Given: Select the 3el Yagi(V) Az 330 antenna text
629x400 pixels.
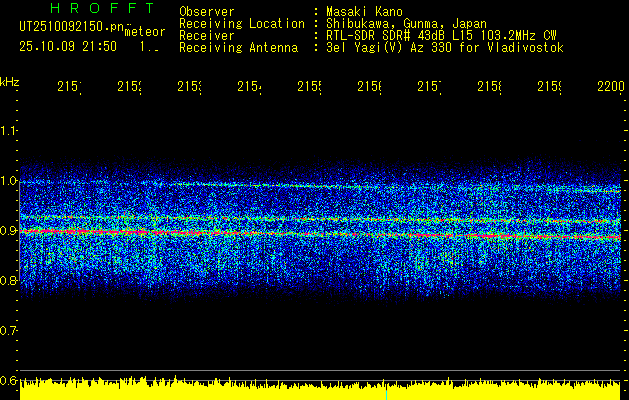Looking at the screenshot, I should 445,48.
